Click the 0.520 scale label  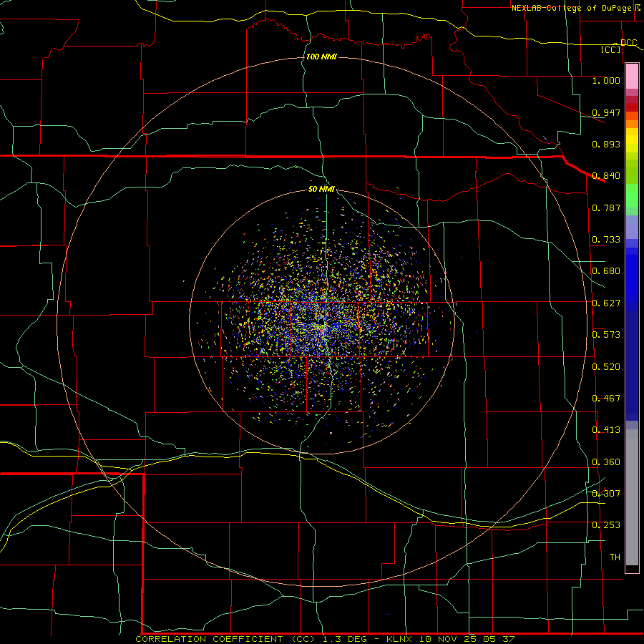point(606,367)
